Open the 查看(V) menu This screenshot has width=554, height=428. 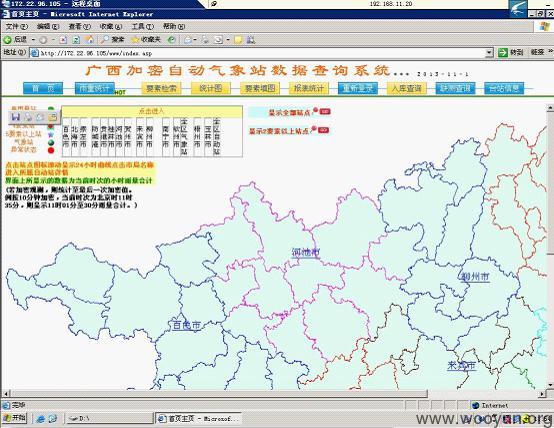(x=79, y=27)
